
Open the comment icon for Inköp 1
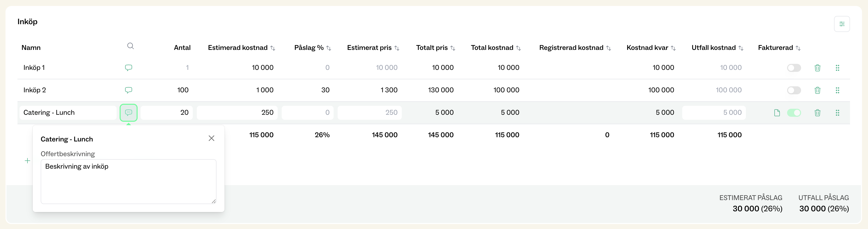coord(128,68)
